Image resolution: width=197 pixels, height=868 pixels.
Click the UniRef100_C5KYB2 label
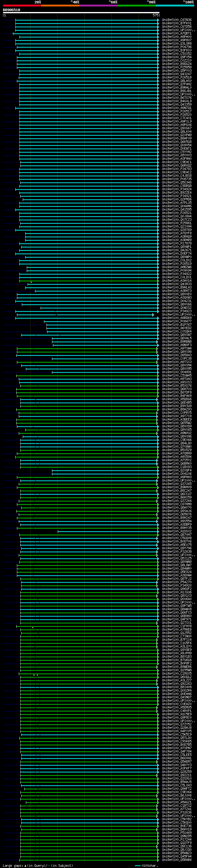[x=176, y=819]
